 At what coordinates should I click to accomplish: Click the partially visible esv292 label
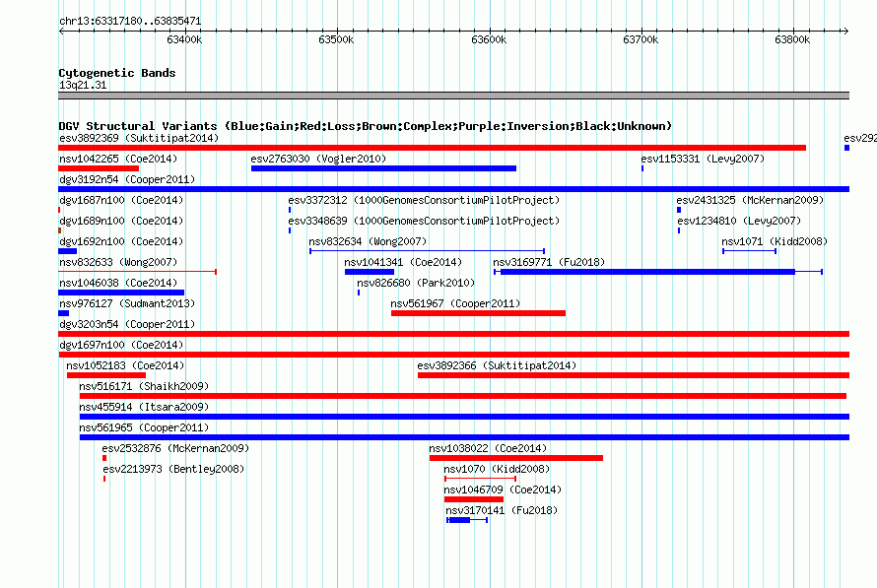[860, 138]
